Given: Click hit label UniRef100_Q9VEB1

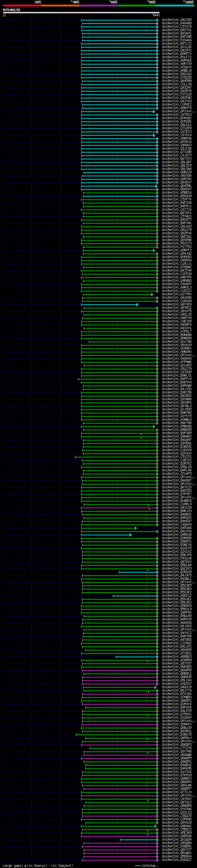Looking at the screenshot, I should 176,443.
